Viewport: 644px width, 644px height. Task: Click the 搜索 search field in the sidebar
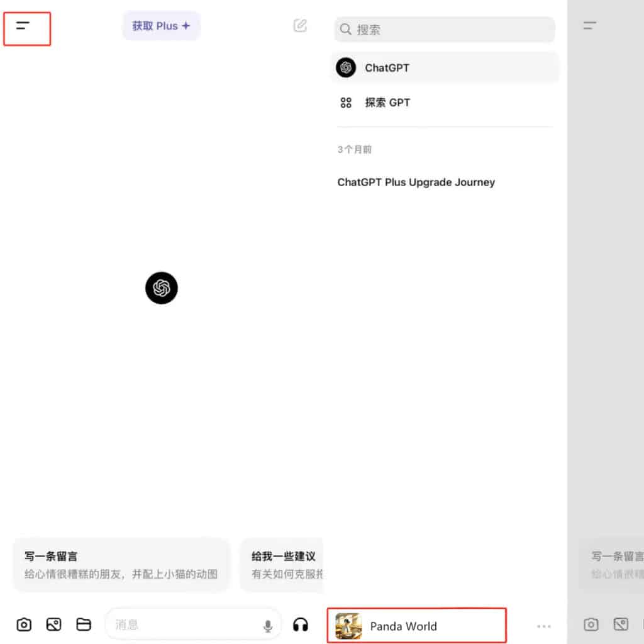pos(445,30)
